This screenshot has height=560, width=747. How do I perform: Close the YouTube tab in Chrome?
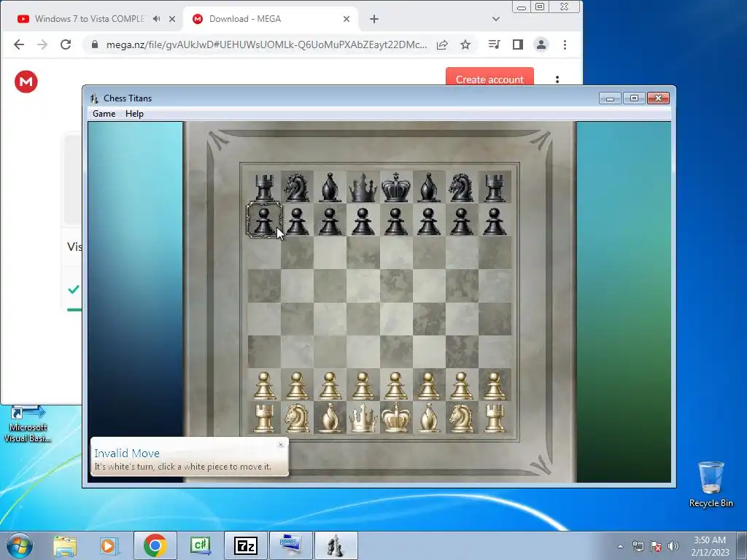[172, 19]
